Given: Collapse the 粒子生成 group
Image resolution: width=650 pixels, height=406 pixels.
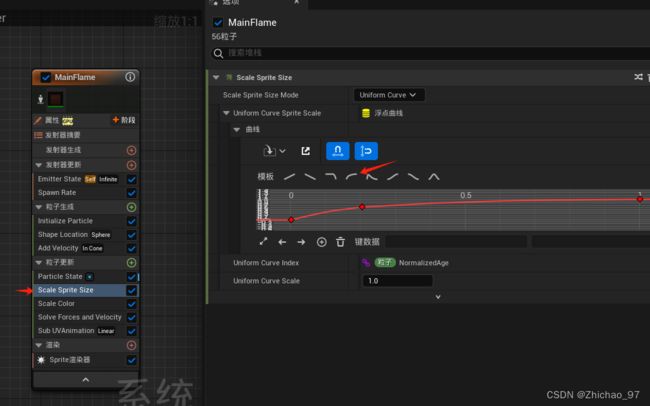Looking at the screenshot, I should click(x=39, y=207).
